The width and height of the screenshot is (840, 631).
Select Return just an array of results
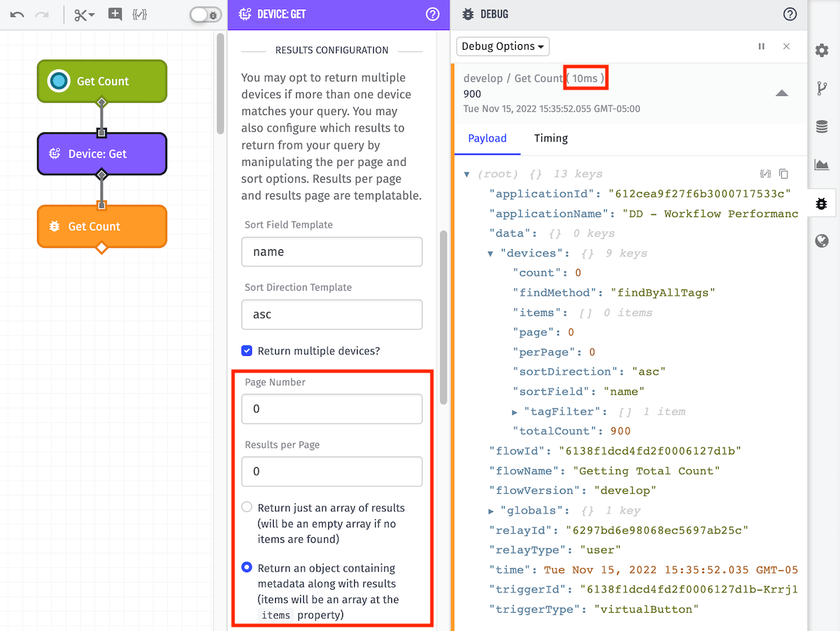click(x=246, y=507)
